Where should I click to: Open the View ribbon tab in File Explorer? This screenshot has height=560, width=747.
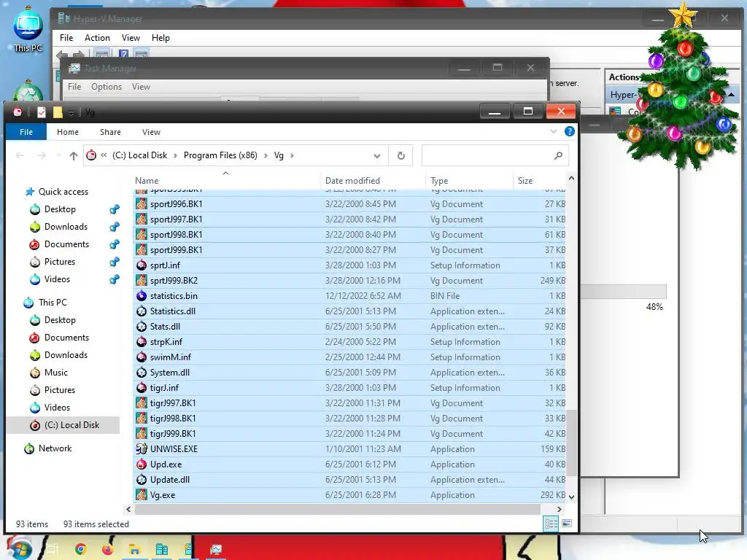[x=151, y=132]
